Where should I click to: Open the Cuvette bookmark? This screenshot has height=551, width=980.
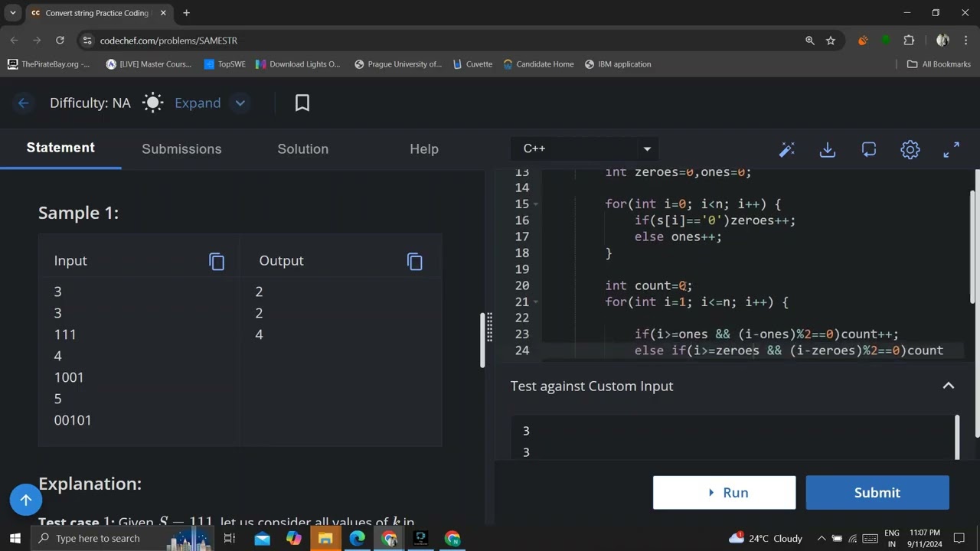[472, 64]
